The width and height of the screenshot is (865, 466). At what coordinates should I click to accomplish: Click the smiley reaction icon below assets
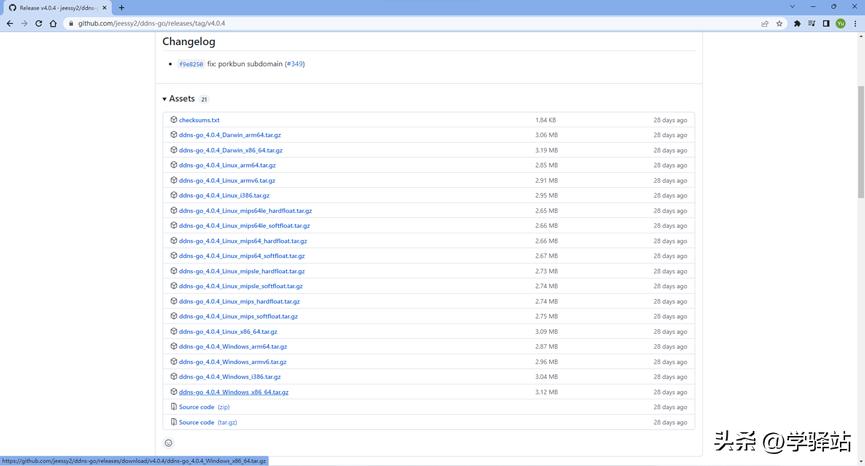coord(168,443)
